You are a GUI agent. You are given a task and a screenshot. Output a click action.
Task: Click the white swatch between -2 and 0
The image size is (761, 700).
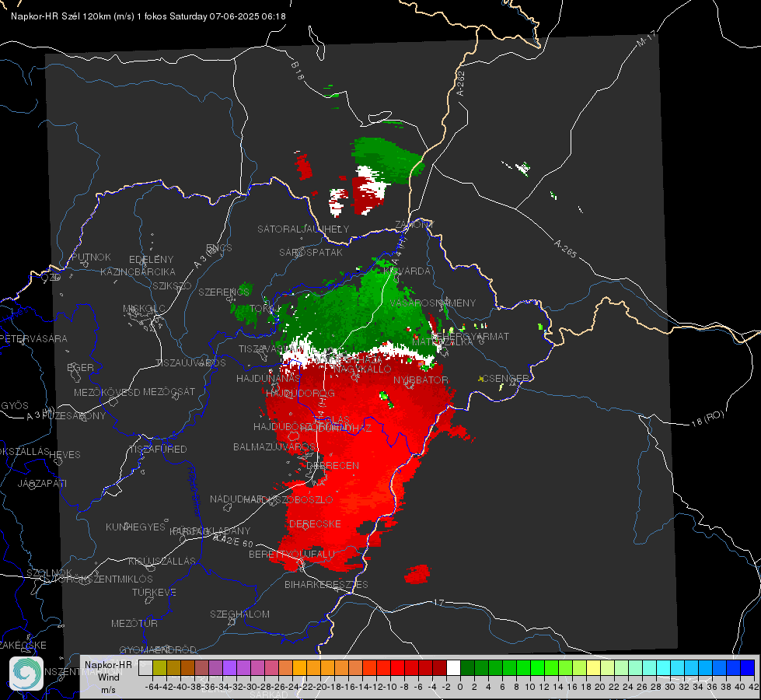point(453,667)
